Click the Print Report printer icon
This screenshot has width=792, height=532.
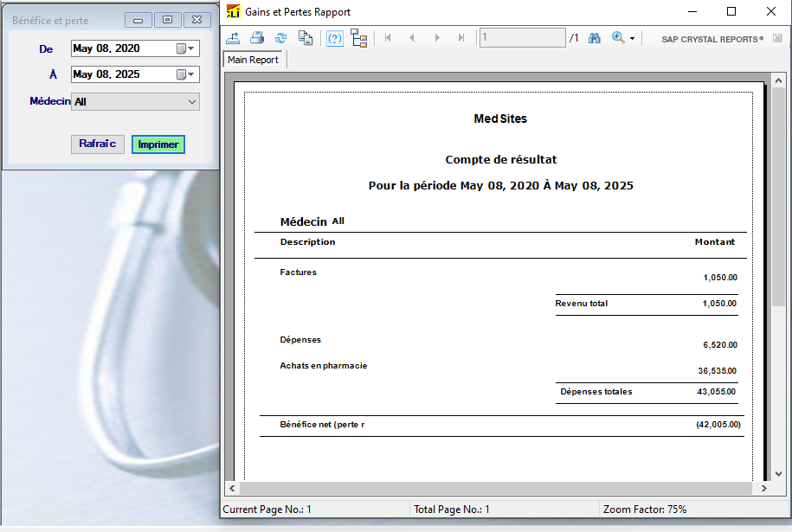click(257, 38)
